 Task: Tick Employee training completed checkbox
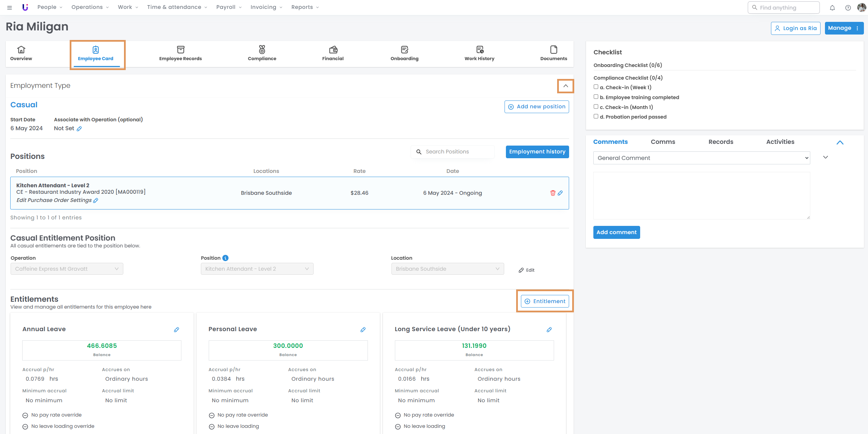(596, 97)
